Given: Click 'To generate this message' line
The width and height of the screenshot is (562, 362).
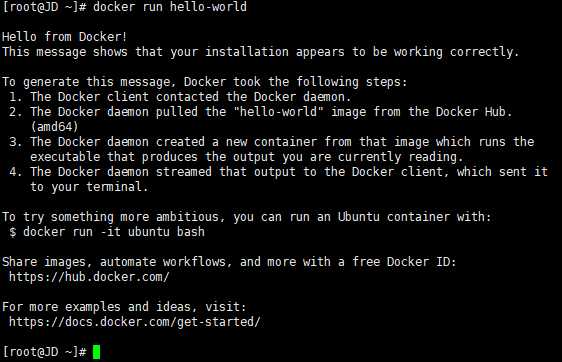Looking at the screenshot, I should 205,82.
